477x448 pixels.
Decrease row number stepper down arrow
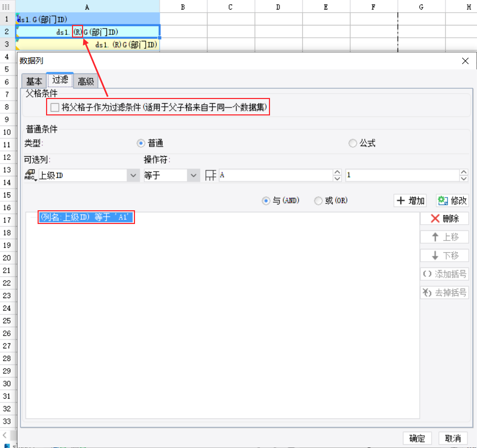click(464, 178)
